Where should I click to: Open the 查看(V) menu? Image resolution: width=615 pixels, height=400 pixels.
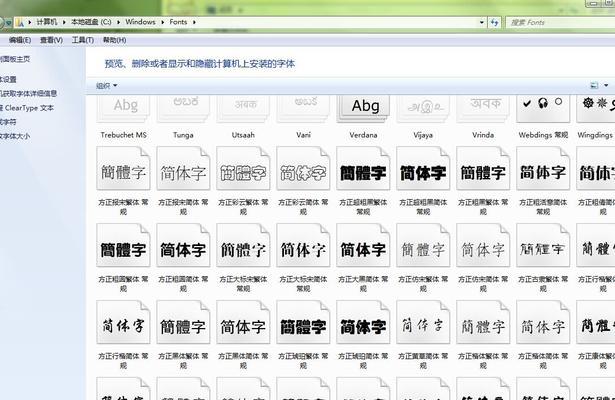50,40
